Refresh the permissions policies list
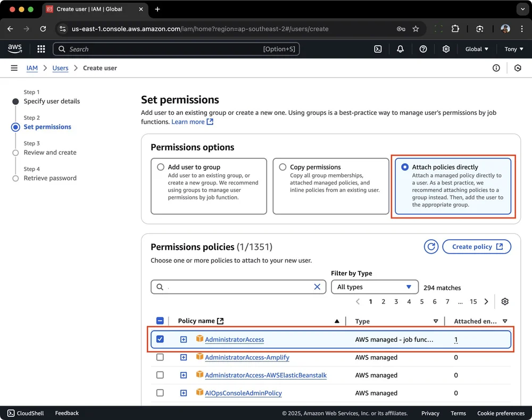The image size is (532, 420). pyautogui.click(x=431, y=247)
